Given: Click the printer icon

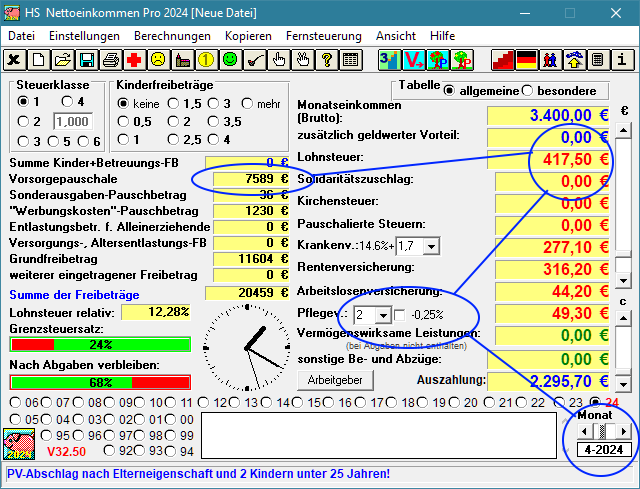Looking at the screenshot, I should (x=111, y=60).
